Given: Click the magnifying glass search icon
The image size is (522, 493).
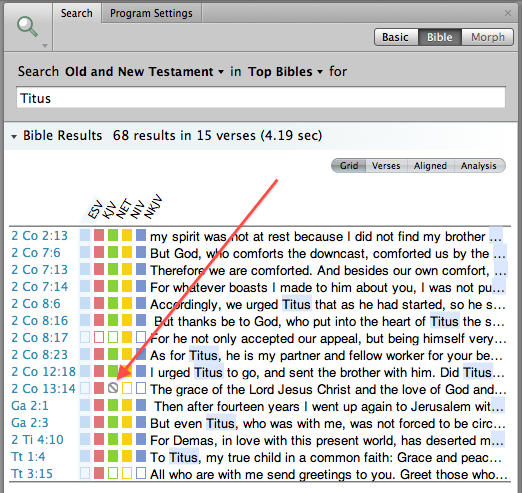Looking at the screenshot, I should 27,27.
